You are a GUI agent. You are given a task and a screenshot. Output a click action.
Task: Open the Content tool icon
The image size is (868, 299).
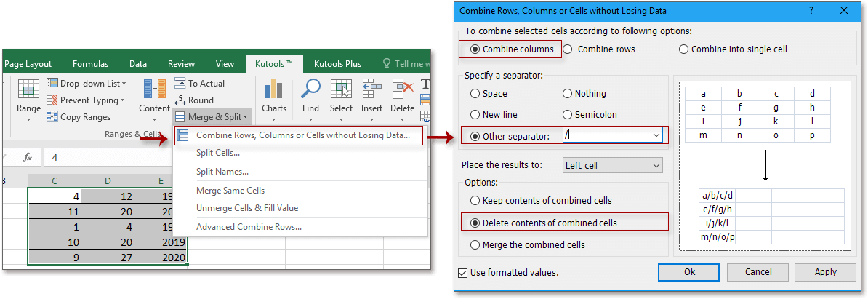pos(154,89)
